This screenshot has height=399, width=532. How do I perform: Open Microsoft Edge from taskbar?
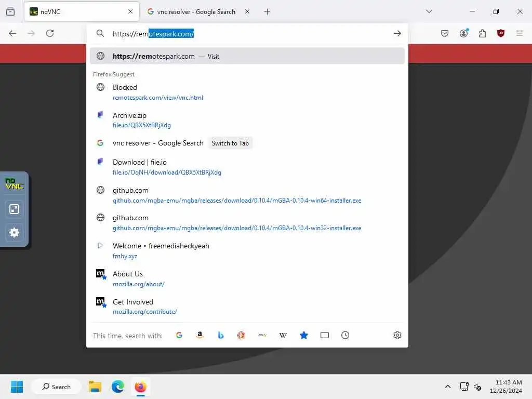click(x=118, y=387)
